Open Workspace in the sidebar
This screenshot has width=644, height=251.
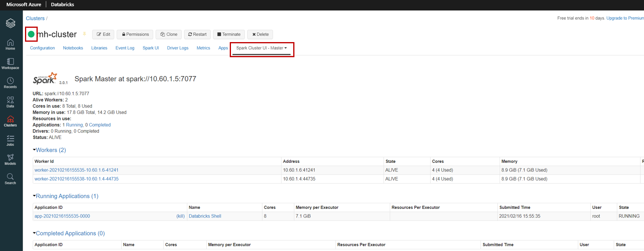tap(10, 64)
